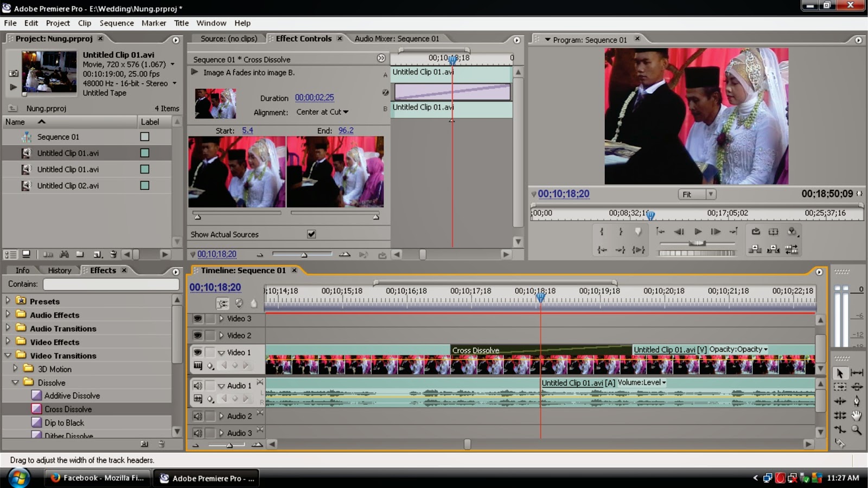Mute the Audio 3 track

point(197,433)
